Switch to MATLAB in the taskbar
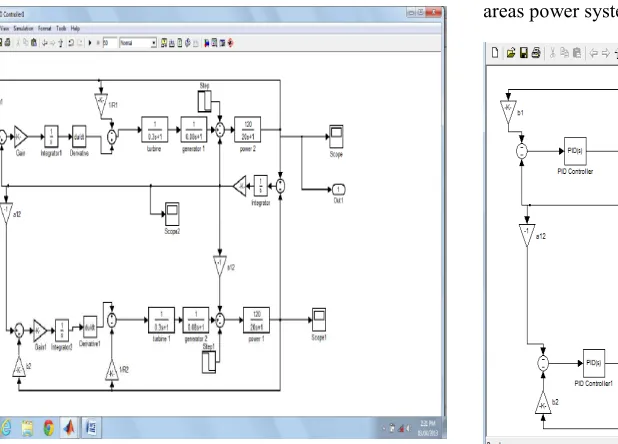Screen dimensions: 618x444 pyautogui.click(x=69, y=427)
